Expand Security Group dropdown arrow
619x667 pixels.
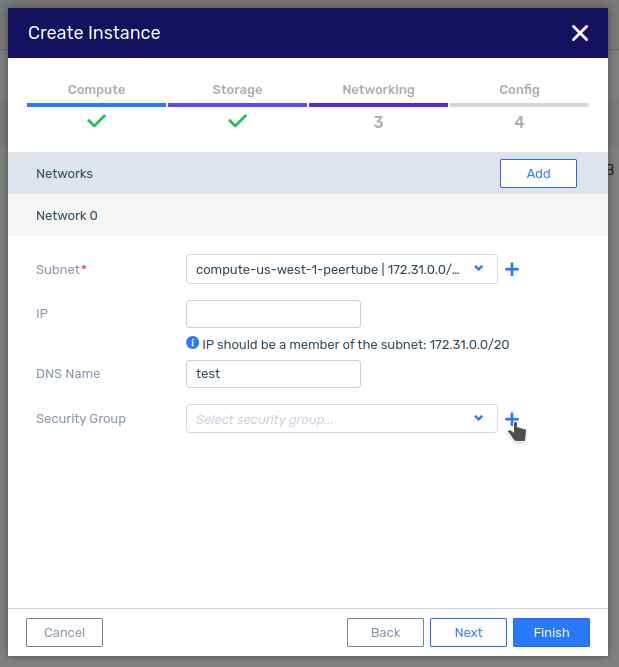point(479,418)
